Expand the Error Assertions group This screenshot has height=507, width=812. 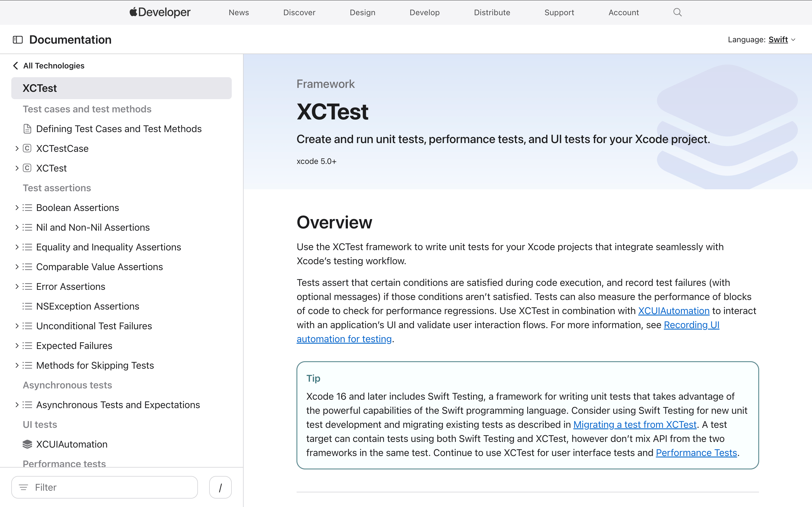pos(17,286)
